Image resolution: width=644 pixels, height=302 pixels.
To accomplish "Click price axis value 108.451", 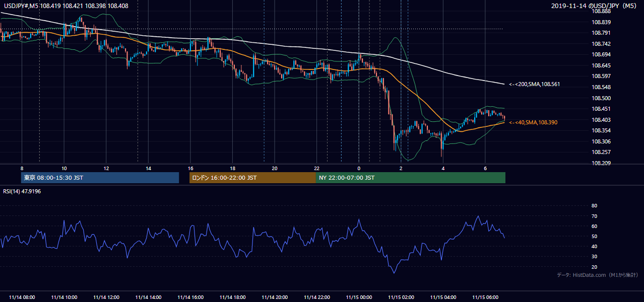I will click(x=601, y=109).
